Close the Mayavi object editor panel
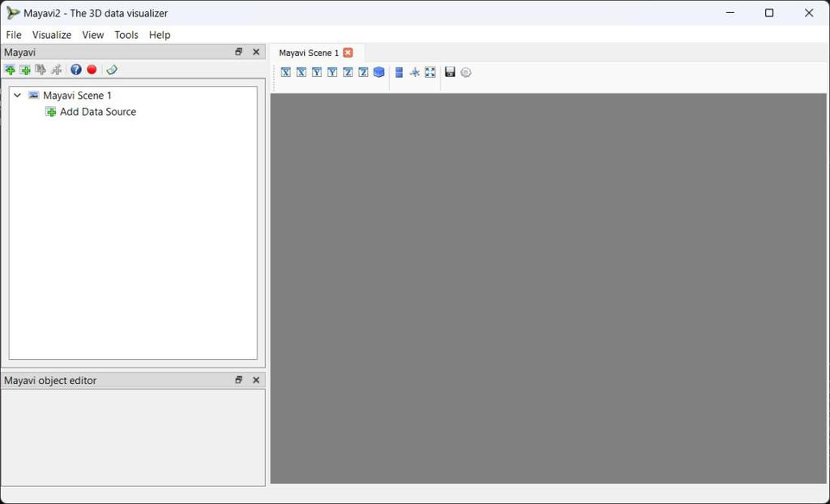The width and height of the screenshot is (830, 504). [256, 380]
